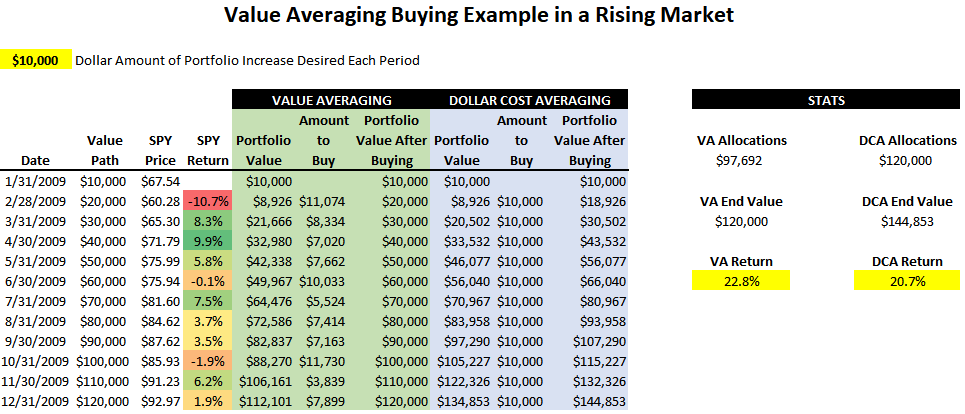Select the DOLLAR COST AVERAGING header
965x414 pixels.
529,100
